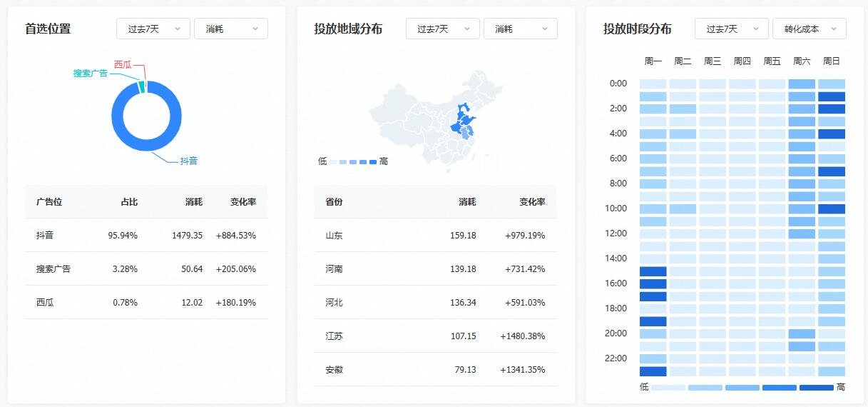Select the 安徽 province row
The height and width of the screenshot is (407, 868).
(436, 369)
